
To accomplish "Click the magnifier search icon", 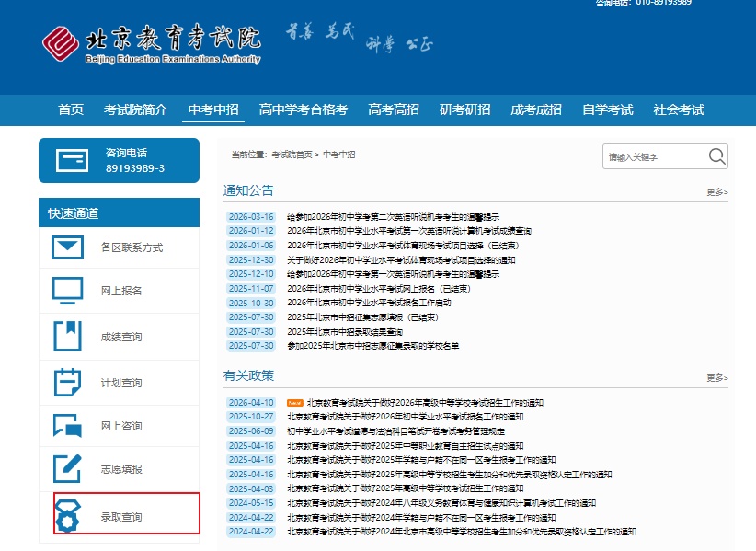I will [716, 156].
